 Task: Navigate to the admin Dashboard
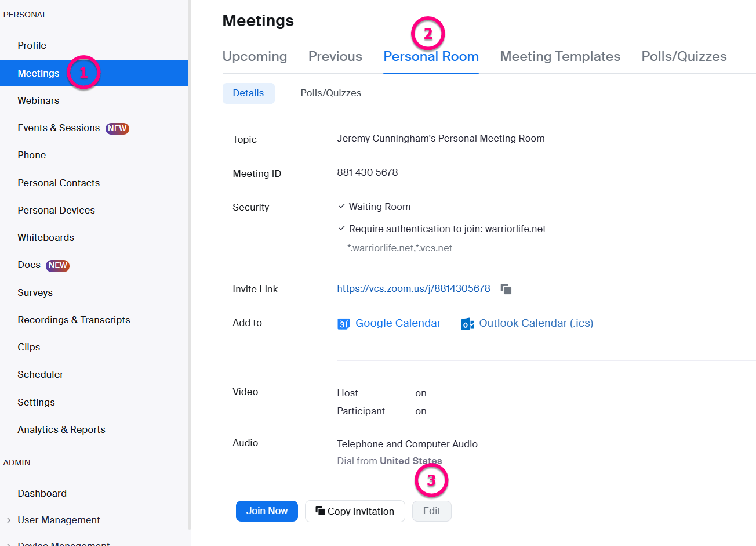click(42, 493)
